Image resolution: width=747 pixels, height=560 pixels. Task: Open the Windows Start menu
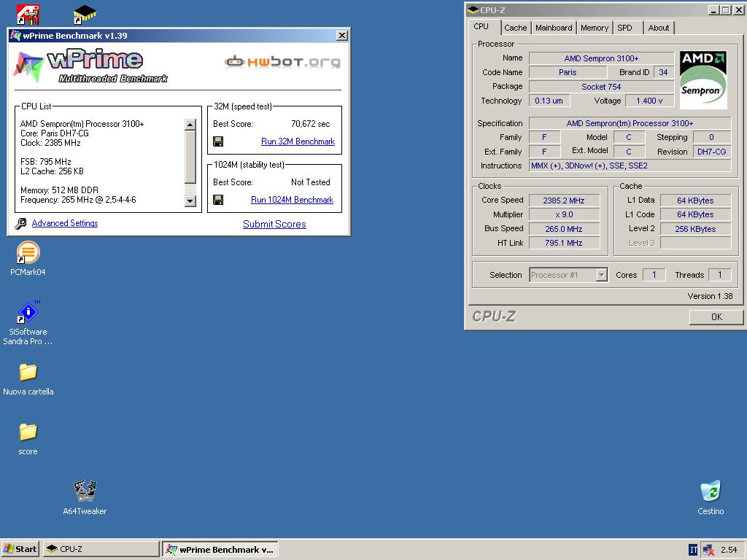click(20, 548)
